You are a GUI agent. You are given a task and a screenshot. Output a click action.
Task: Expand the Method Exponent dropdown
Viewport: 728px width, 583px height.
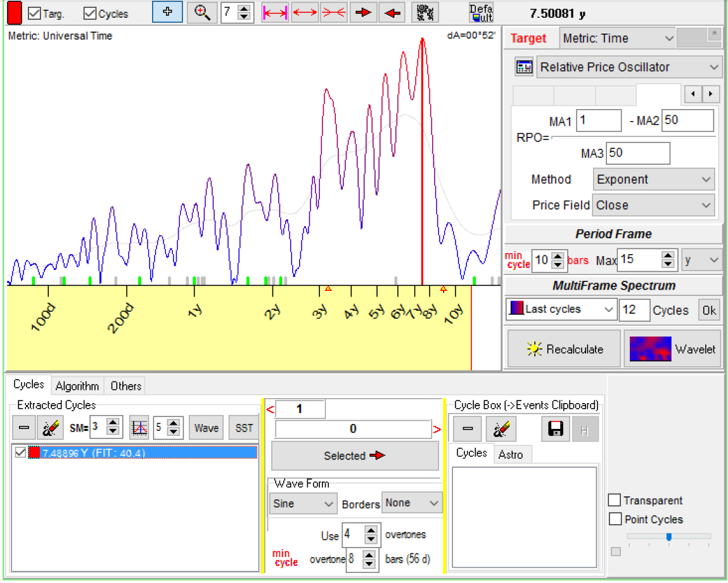coord(654,179)
